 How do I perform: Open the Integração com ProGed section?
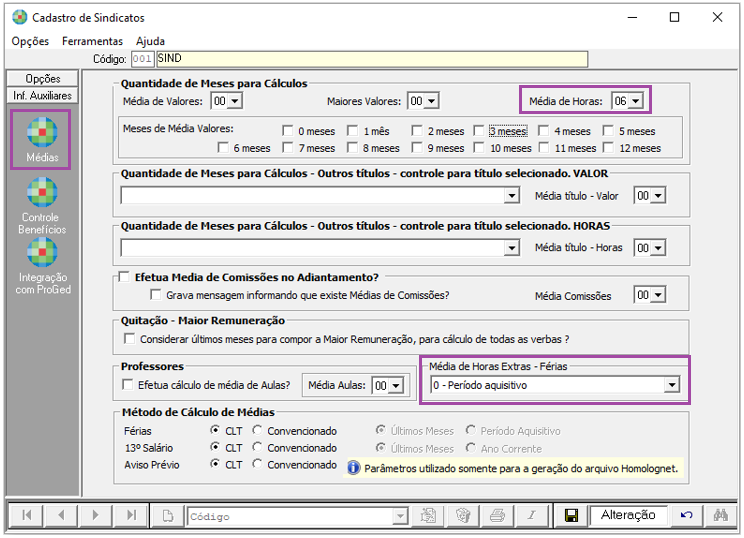point(43,266)
